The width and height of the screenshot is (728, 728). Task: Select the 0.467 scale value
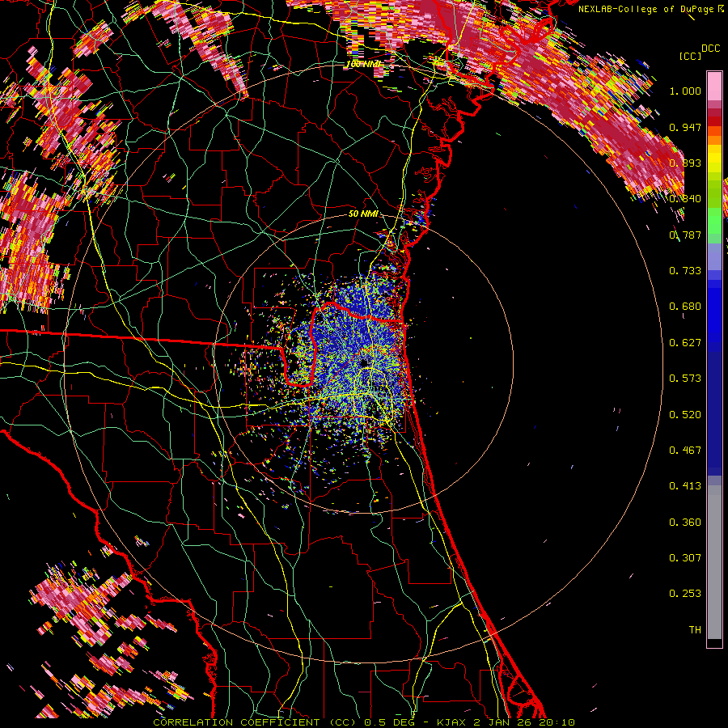point(685,451)
